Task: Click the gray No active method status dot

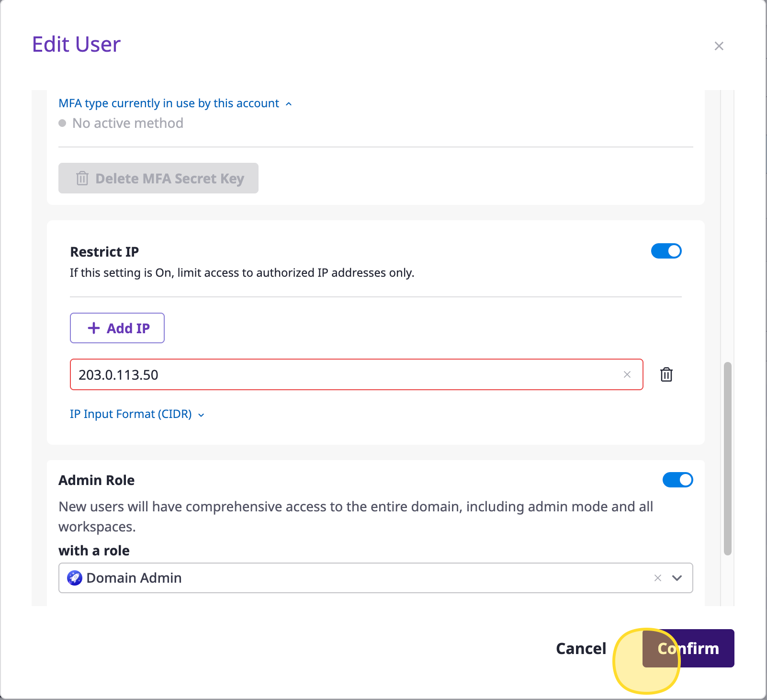Action: [x=62, y=123]
